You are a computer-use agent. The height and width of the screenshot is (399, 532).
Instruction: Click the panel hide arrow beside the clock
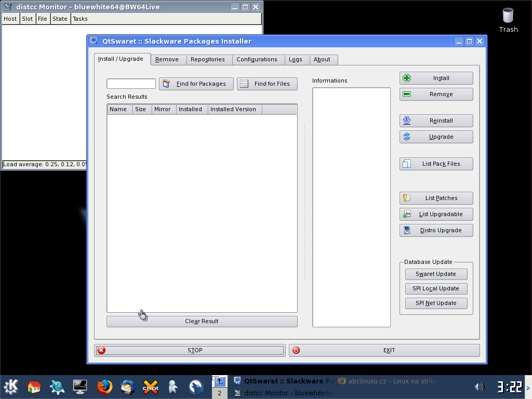pos(528,387)
